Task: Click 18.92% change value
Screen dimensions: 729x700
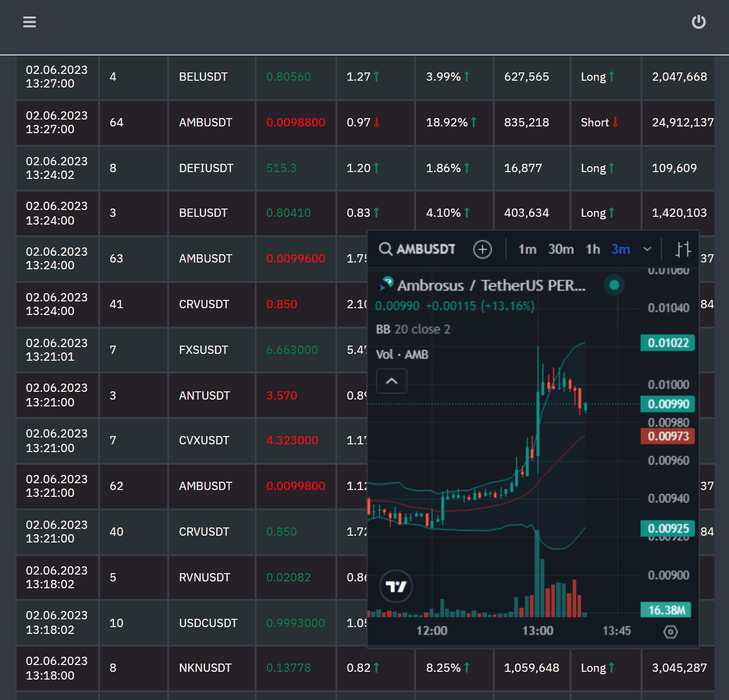Action: coord(447,122)
